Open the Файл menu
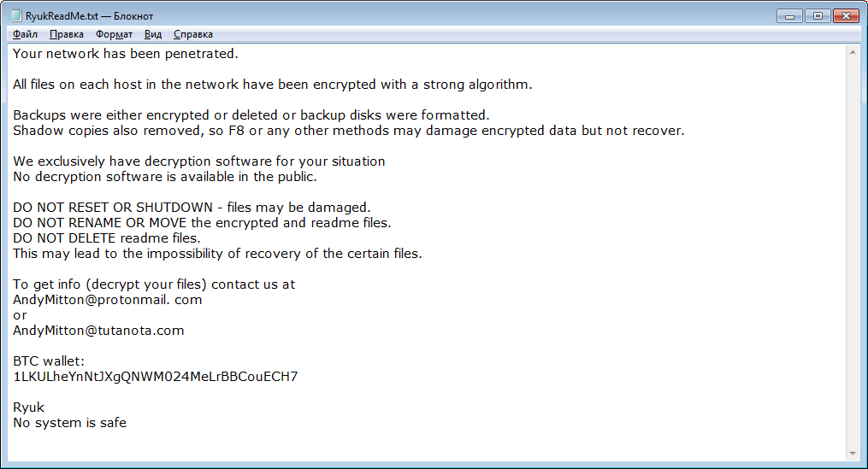868x469 pixels. 26,34
